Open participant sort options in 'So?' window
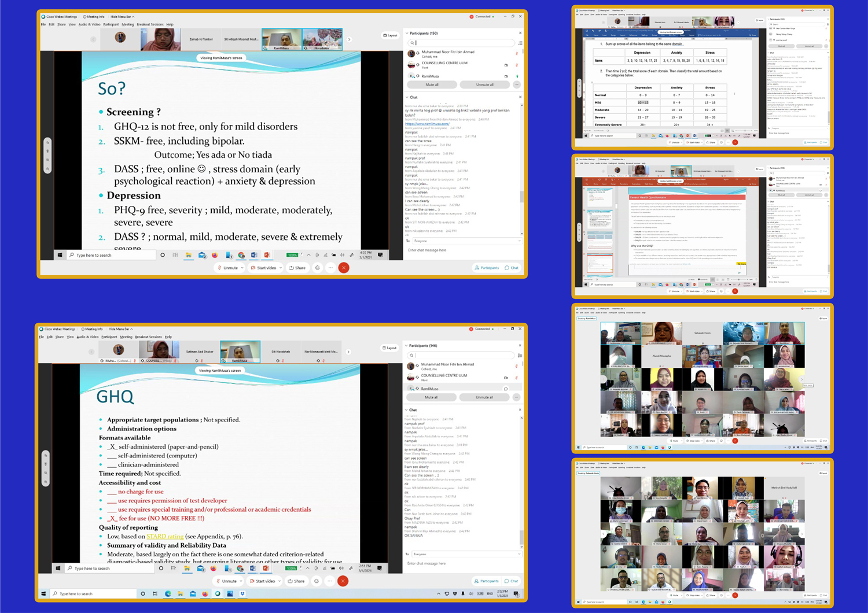868x613 pixels. pos(520,43)
